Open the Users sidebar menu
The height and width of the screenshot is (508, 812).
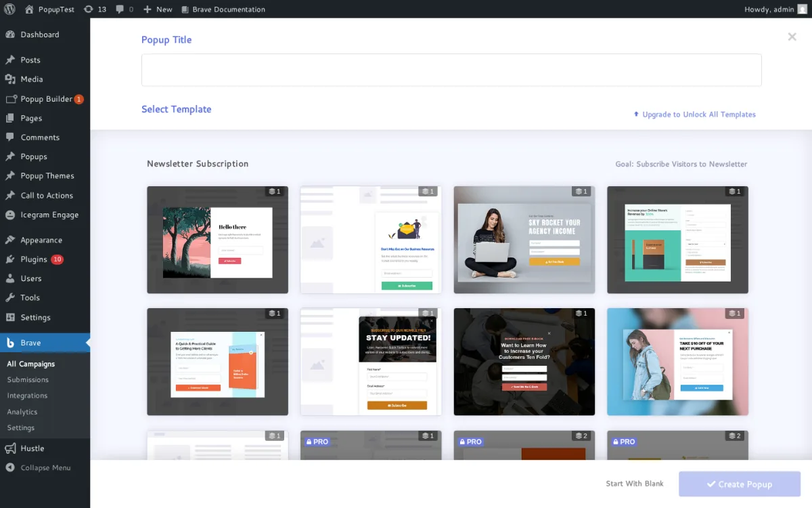tap(45, 278)
